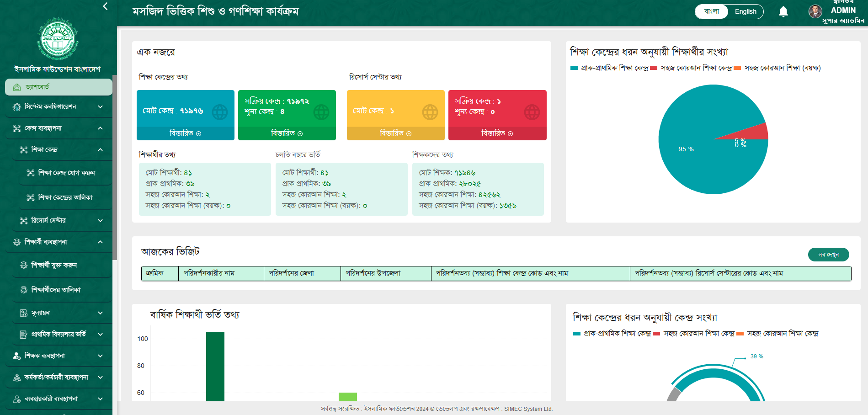
Task: Click the কেন্দ্র ব্যবস্থাপনা network icon
Action: (17, 128)
